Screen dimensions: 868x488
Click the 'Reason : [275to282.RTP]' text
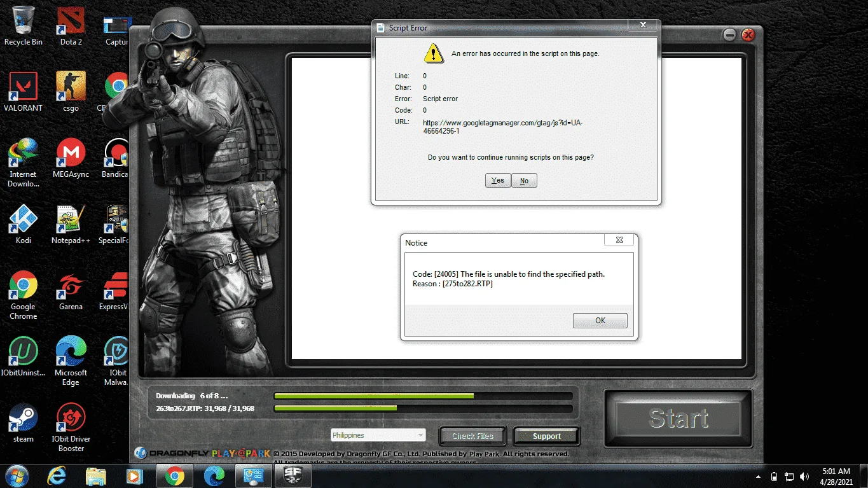pyautogui.click(x=453, y=284)
